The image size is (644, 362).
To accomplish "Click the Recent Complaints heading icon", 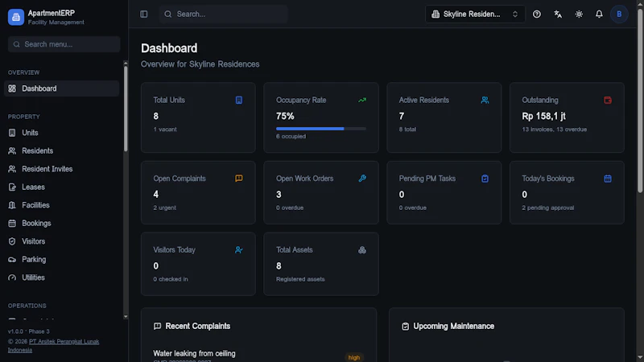I will 157,327.
